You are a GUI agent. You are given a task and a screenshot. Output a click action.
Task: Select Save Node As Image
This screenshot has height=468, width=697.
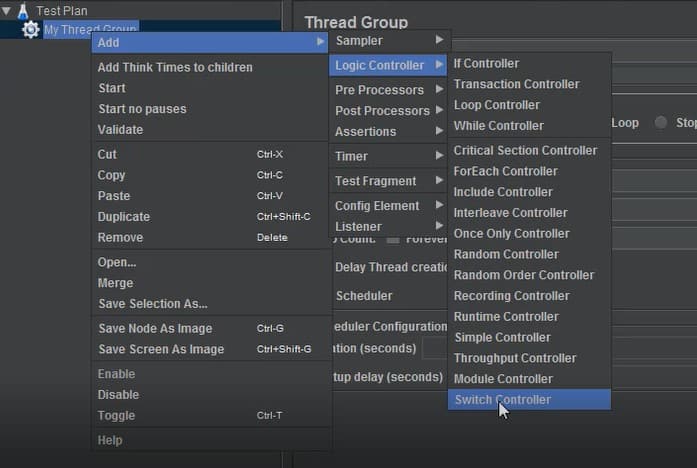point(210,328)
